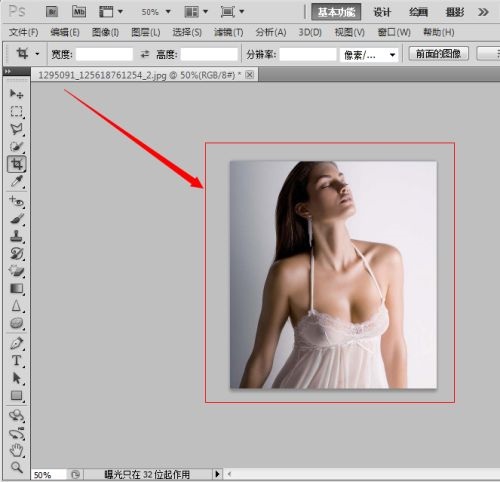Select the Hand tool

16,451
